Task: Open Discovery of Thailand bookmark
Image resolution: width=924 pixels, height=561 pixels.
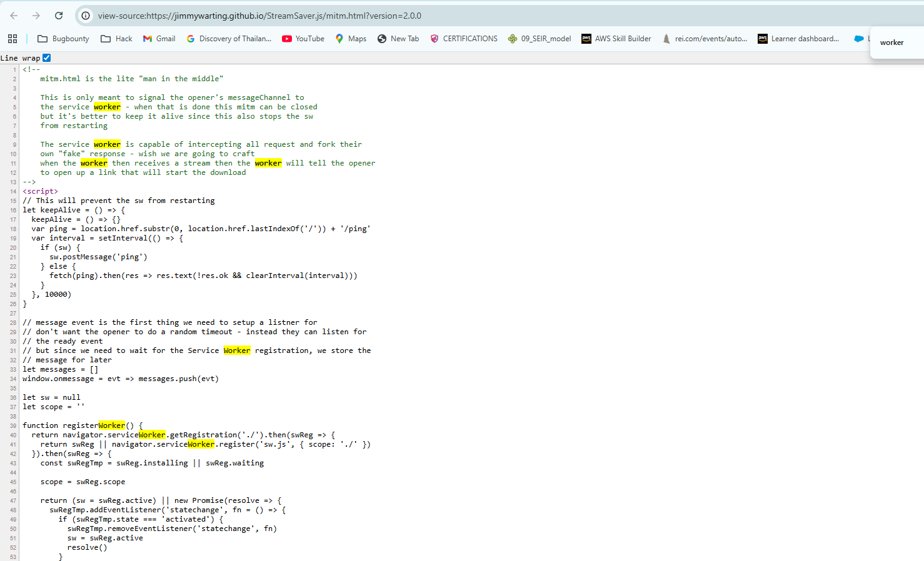Action: [229, 39]
